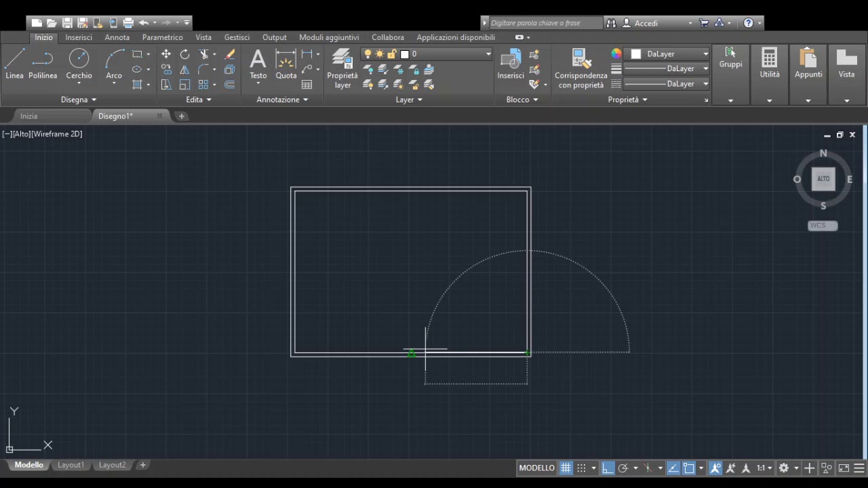Print the drawing via plotter icon
The height and width of the screenshot is (488, 868).
tap(128, 23)
